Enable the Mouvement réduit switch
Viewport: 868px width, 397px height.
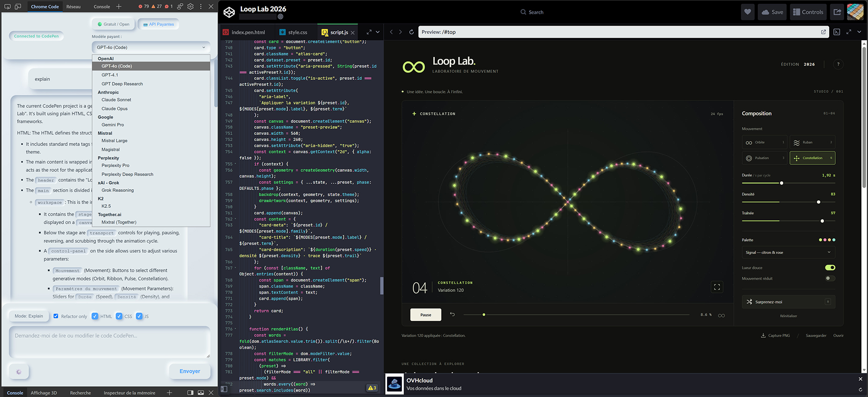pyautogui.click(x=830, y=278)
